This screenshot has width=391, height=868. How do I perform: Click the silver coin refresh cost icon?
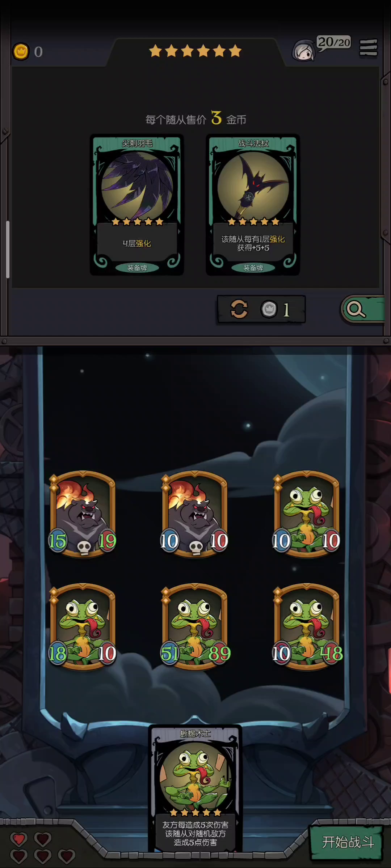pos(269,309)
